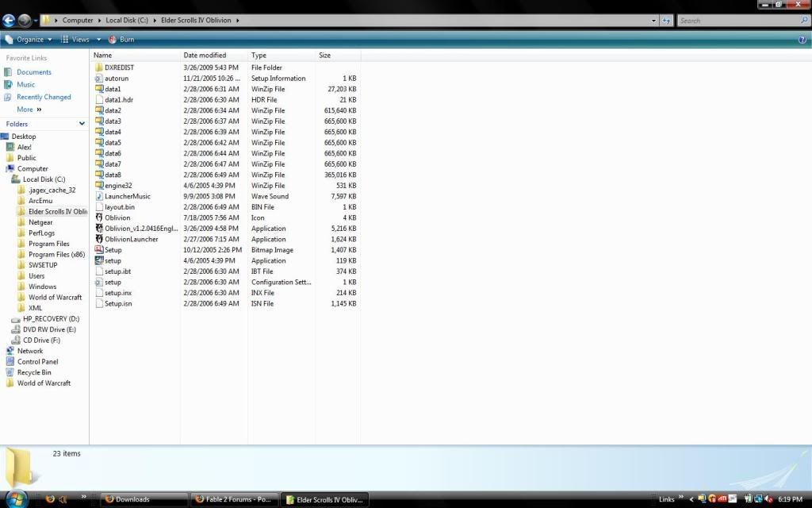Select the Elder Scrolls IV Obliv... taskbar button
Image resolution: width=812 pixels, height=508 pixels.
pyautogui.click(x=325, y=500)
